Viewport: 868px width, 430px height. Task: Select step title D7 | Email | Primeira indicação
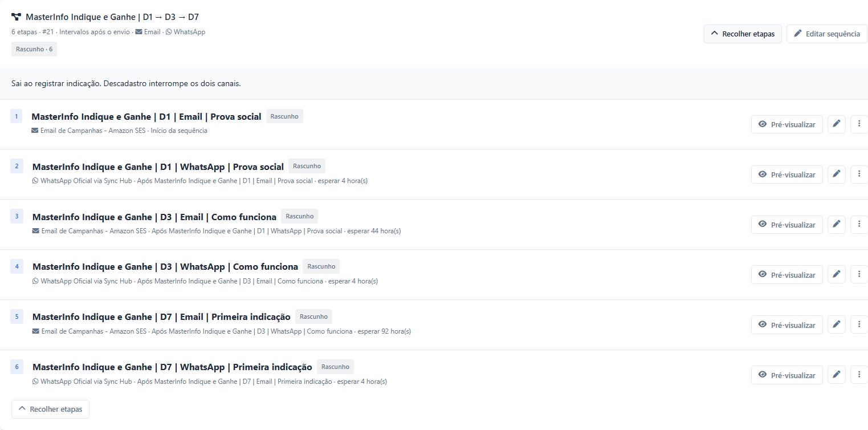click(161, 317)
